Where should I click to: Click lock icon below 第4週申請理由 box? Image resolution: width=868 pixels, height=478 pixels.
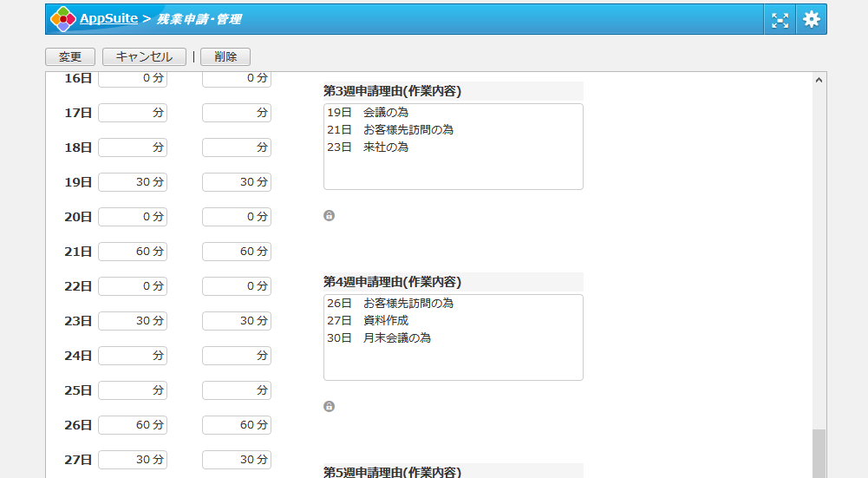coord(330,406)
